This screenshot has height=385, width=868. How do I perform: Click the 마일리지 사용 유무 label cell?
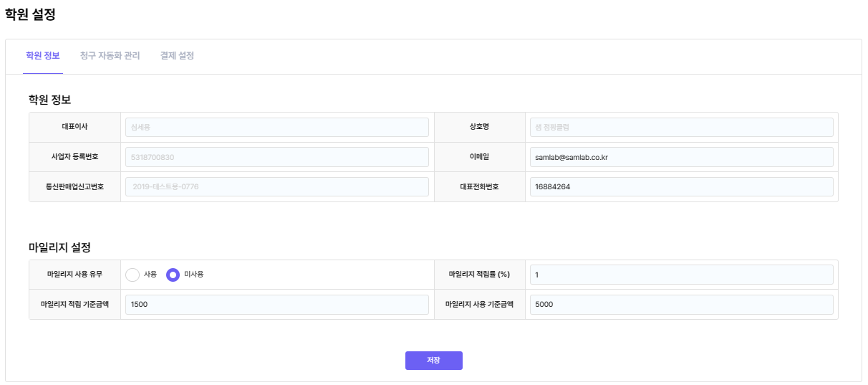point(74,275)
